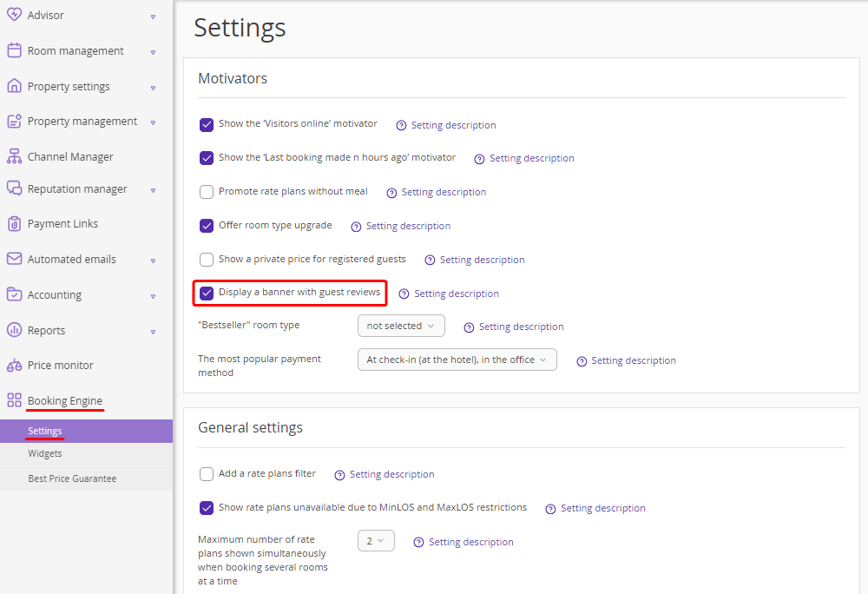Click the Payment Links clip icon
This screenshot has width=868, height=594.
[15, 224]
